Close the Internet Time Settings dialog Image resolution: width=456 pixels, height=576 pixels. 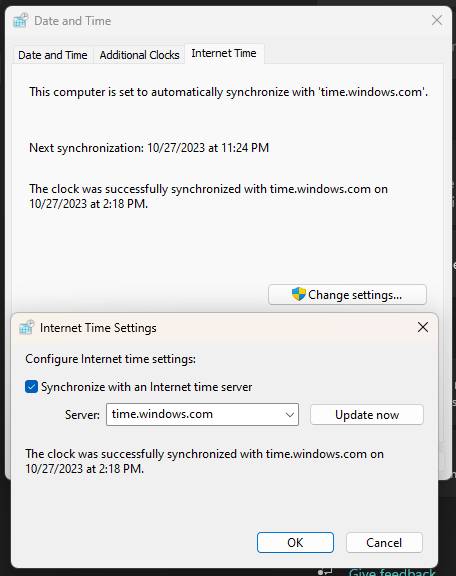pos(423,327)
